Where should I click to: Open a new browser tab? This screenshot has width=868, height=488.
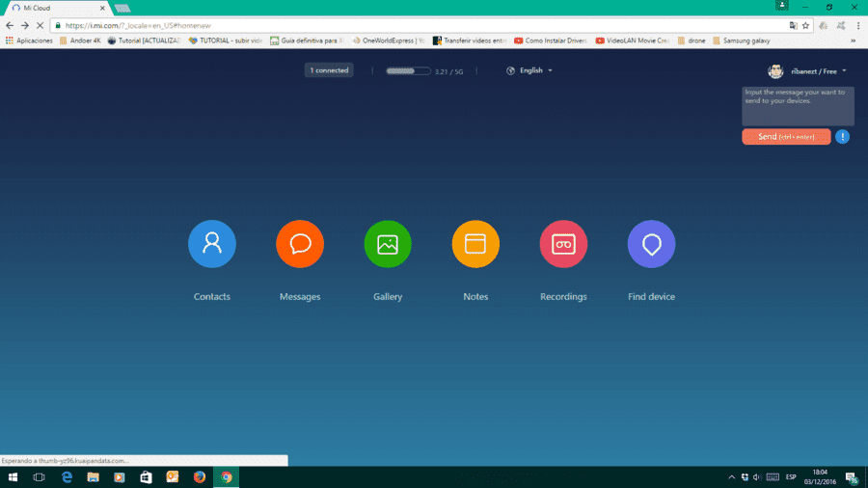point(122,9)
